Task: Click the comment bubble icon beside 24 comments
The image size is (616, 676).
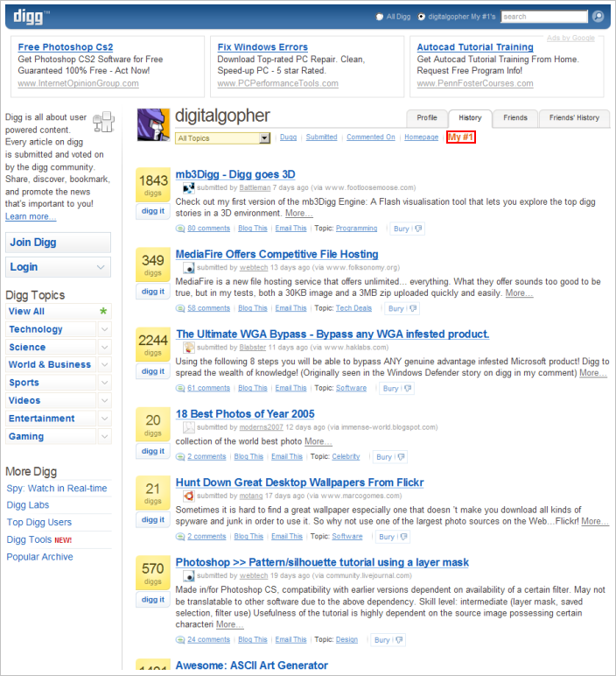Action: 180,640
